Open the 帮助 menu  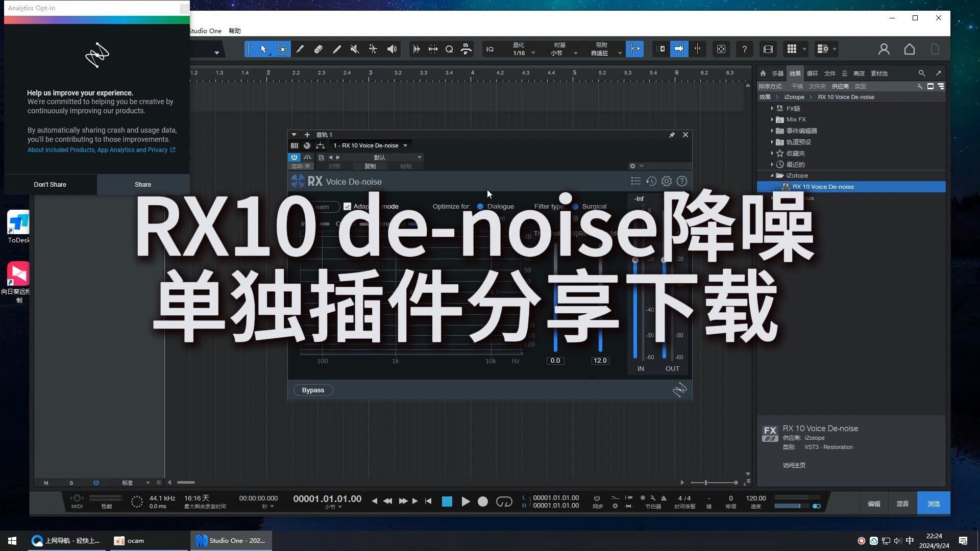tap(234, 31)
